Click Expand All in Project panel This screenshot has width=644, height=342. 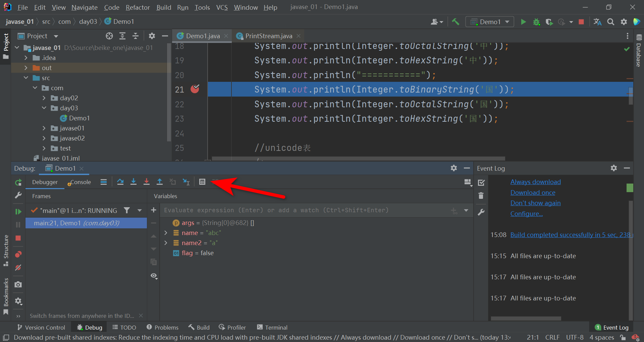(122, 36)
